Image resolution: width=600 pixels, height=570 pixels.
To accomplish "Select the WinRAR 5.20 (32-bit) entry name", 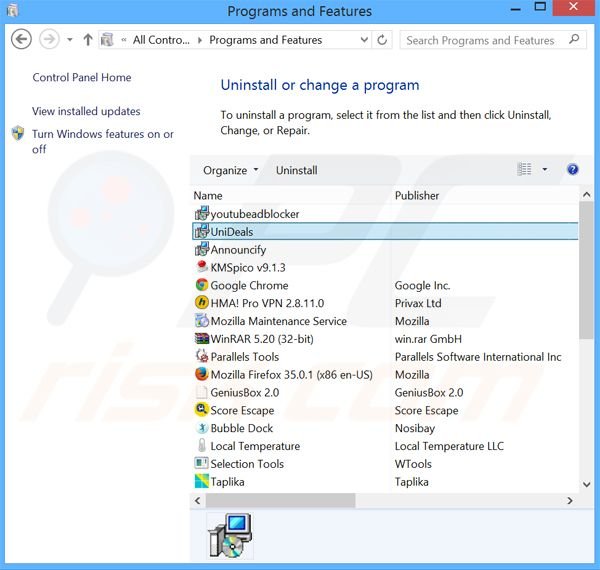I will pyautogui.click(x=262, y=339).
